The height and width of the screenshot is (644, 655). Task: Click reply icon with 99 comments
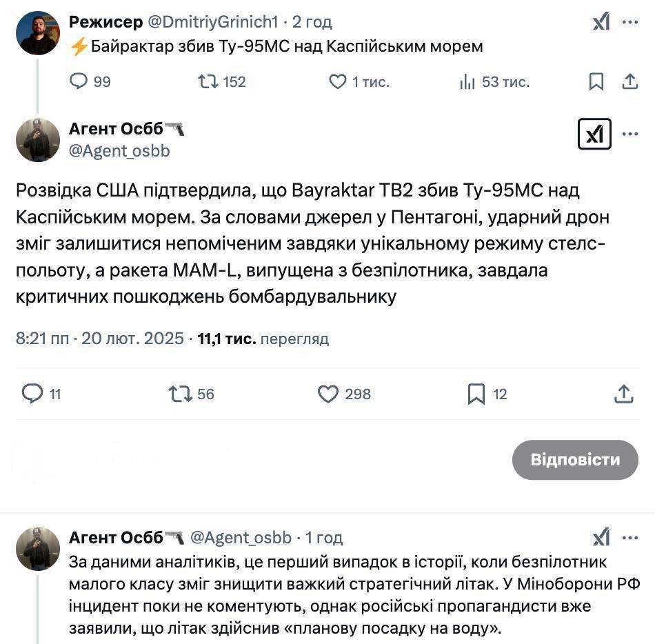pos(79,81)
